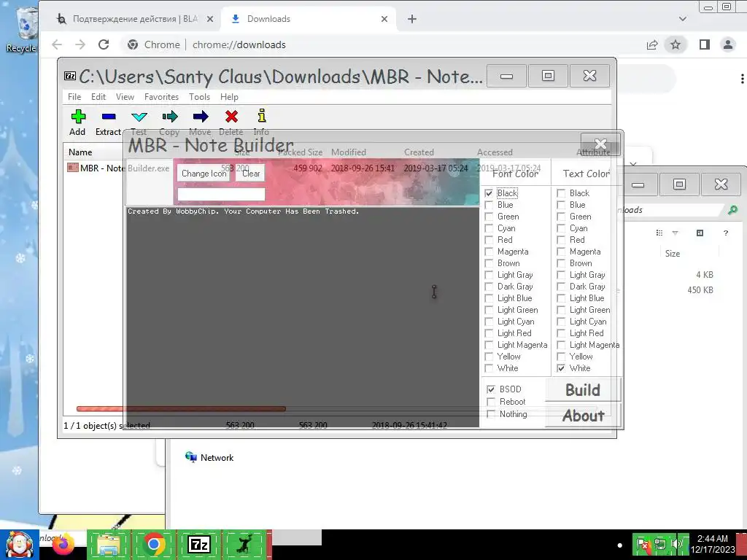This screenshot has width=747, height=560.
Task: Click Chrome back arrow
Action: [57, 44]
